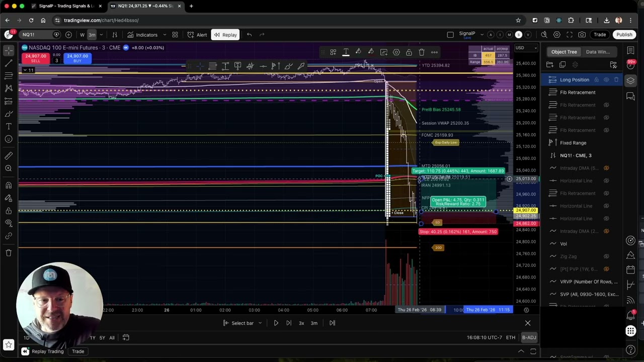Show the hidden Intraday DMA (5... indicator
The height and width of the screenshot is (362, 644).
click(606, 168)
